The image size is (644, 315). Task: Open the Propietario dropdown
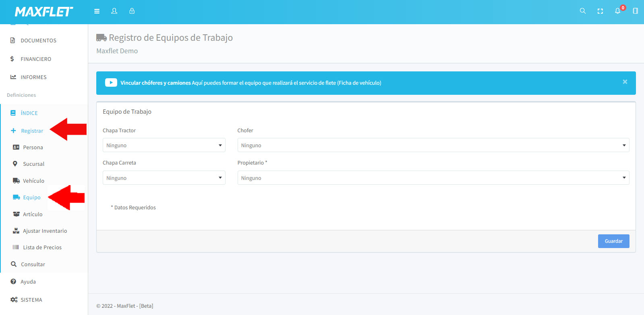pos(433,178)
